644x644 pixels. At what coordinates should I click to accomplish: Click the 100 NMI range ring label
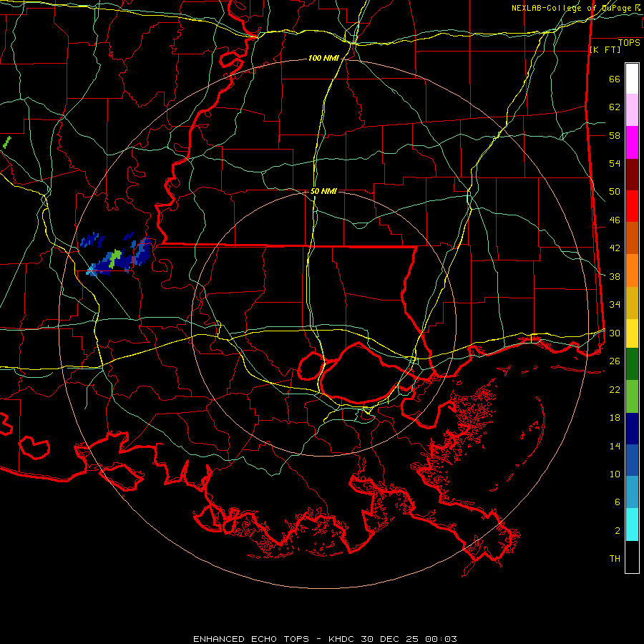[323, 59]
